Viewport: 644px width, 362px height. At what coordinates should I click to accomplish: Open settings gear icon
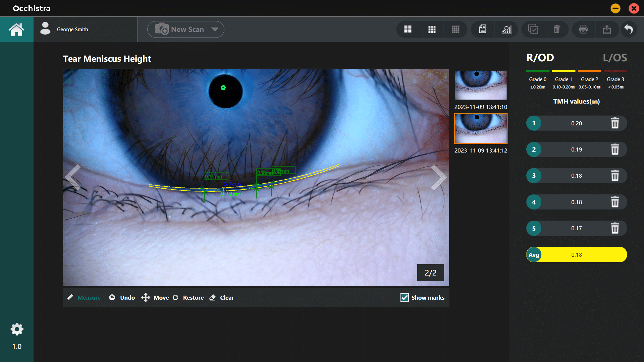(17, 329)
